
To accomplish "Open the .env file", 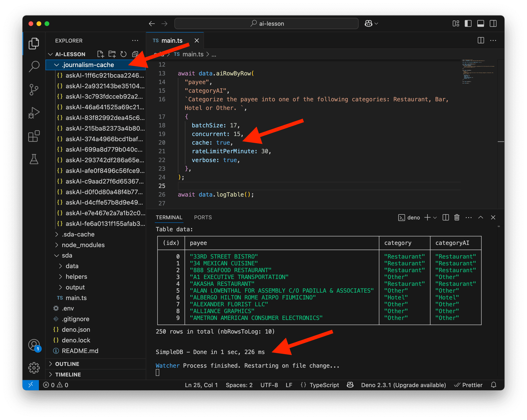I will click(96, 308).
